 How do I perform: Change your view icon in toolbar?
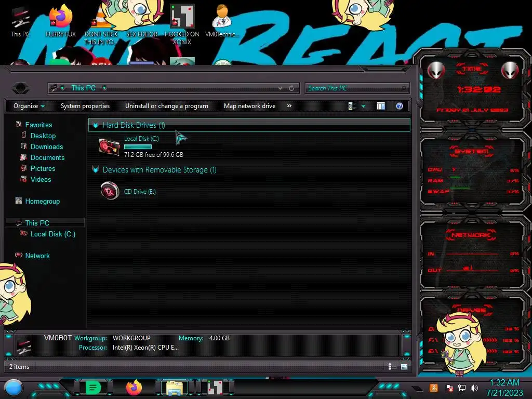[352, 106]
